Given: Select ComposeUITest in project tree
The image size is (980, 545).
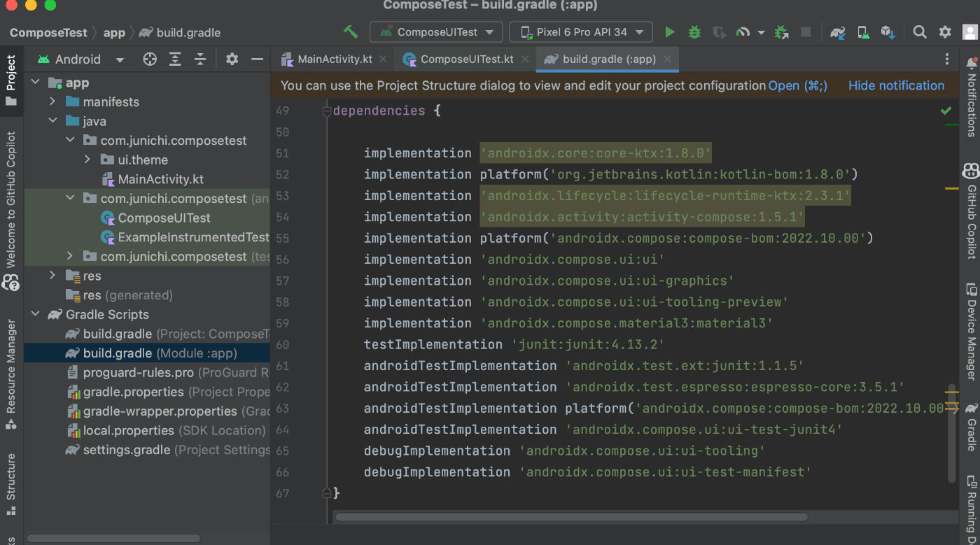Looking at the screenshot, I should tap(164, 218).
